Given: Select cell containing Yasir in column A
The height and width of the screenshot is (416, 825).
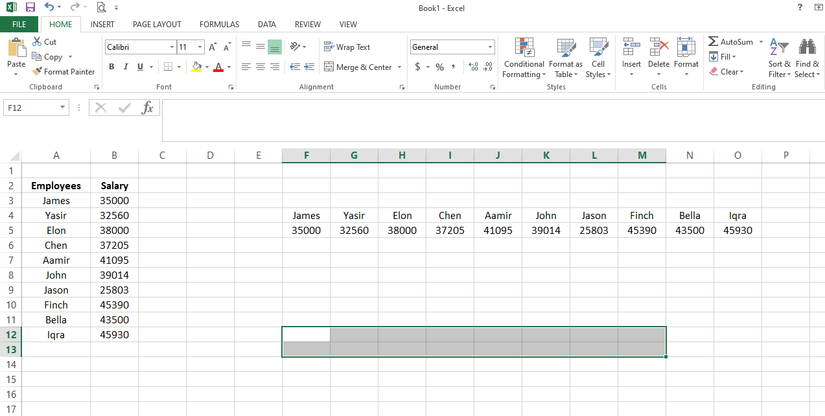Looking at the screenshot, I should click(56, 215).
